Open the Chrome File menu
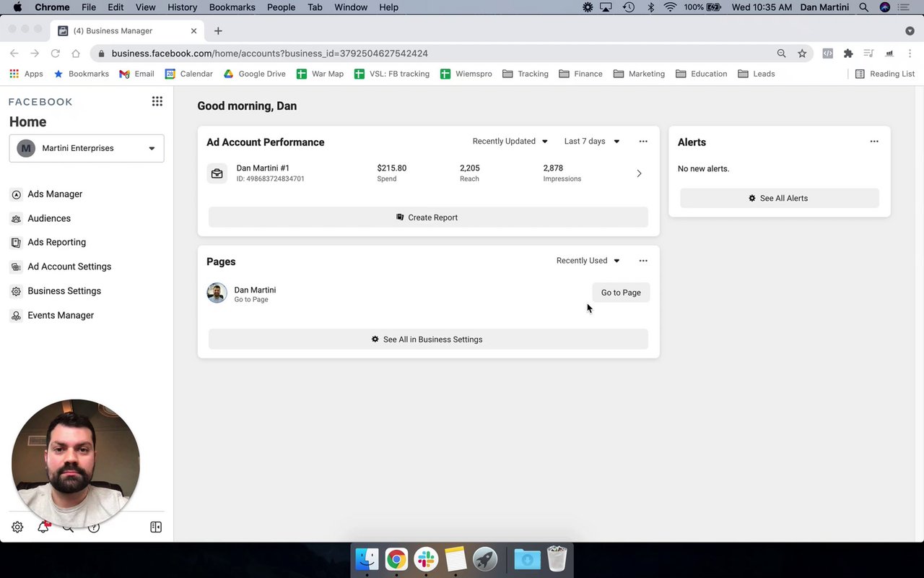924x578 pixels. click(x=89, y=7)
